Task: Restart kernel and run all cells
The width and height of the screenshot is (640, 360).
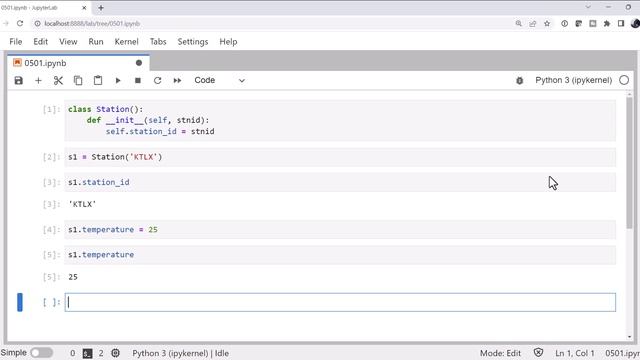Action: coord(177,80)
